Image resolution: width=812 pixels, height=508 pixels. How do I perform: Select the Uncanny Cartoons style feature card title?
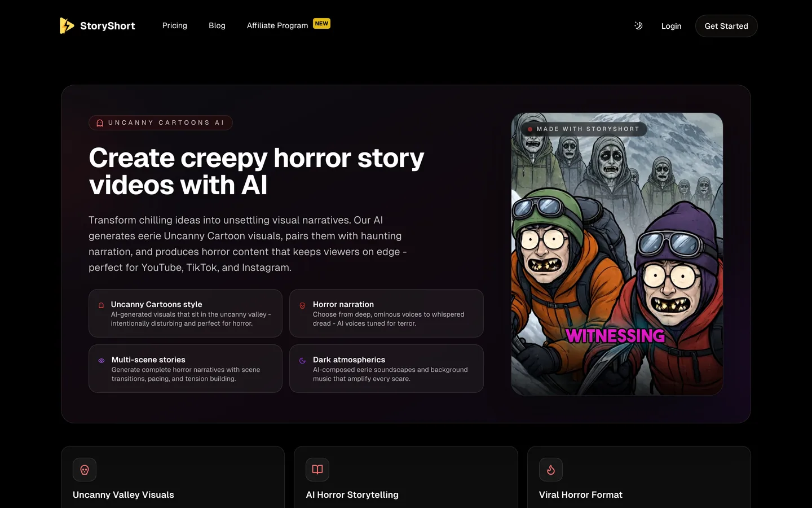coord(156,304)
